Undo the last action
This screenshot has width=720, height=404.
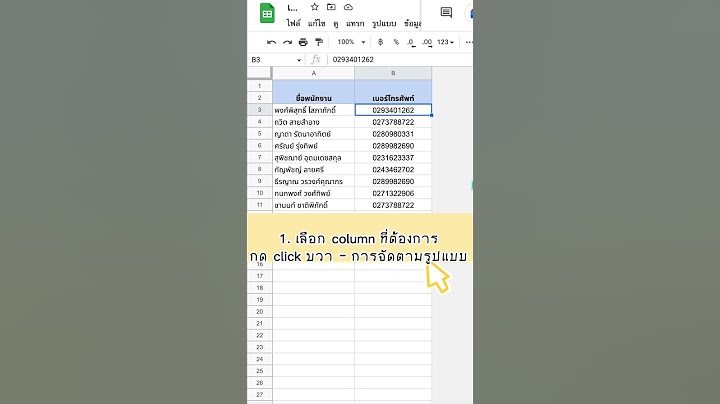pyautogui.click(x=271, y=42)
